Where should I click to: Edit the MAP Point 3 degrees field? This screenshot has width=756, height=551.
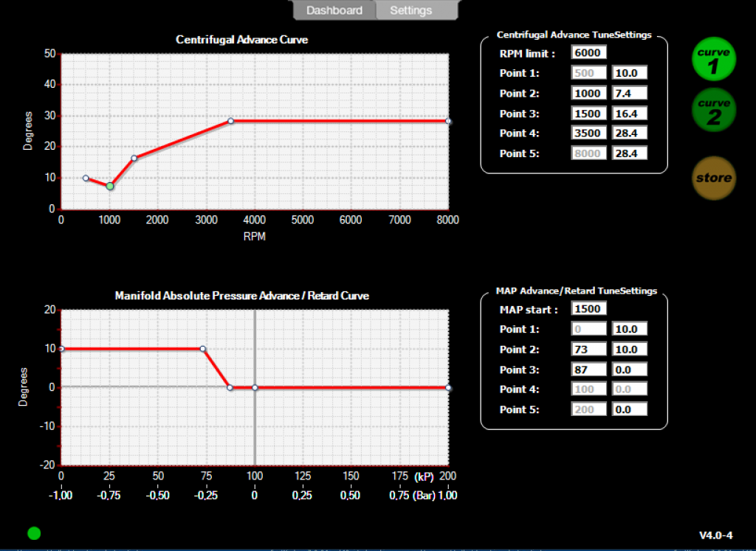(629, 369)
